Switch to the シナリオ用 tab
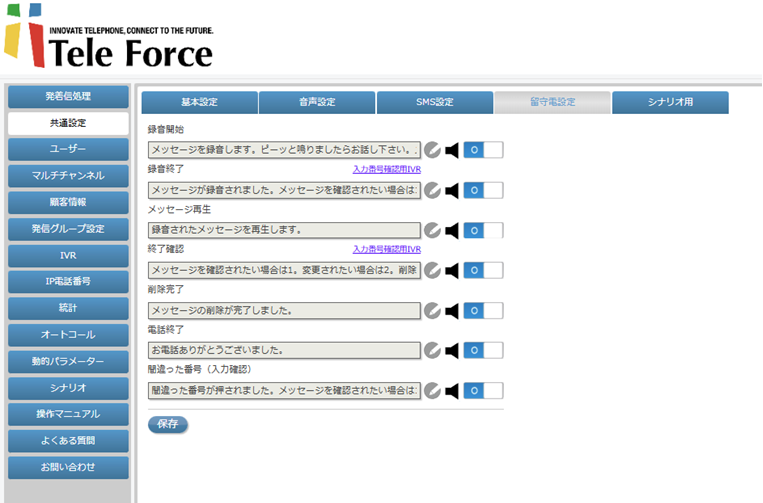This screenshot has width=763, height=503. 671,102
